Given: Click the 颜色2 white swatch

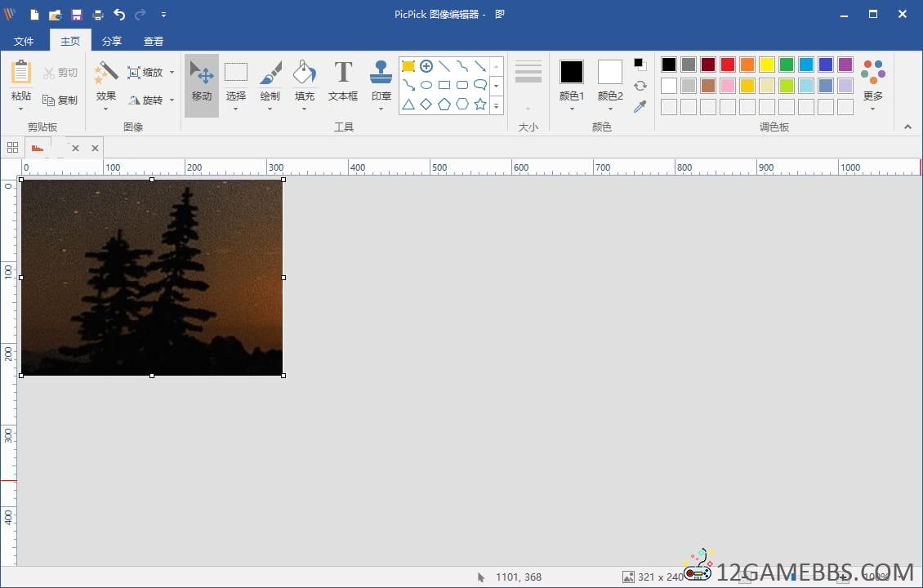Looking at the screenshot, I should point(610,72).
